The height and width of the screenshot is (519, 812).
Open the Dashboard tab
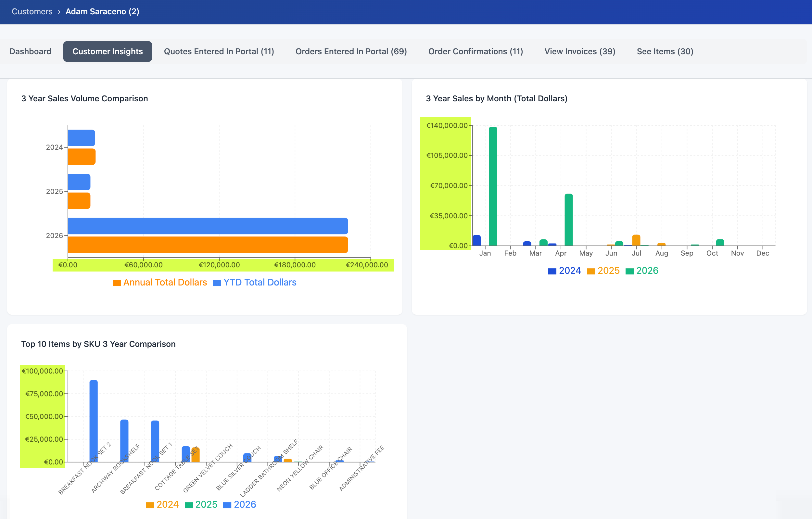coord(30,51)
